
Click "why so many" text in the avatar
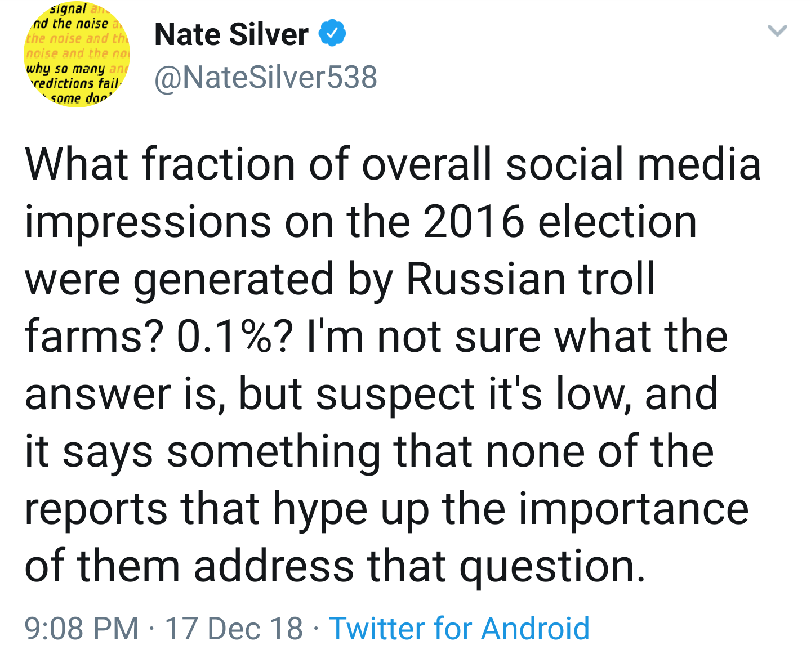[x=66, y=69]
